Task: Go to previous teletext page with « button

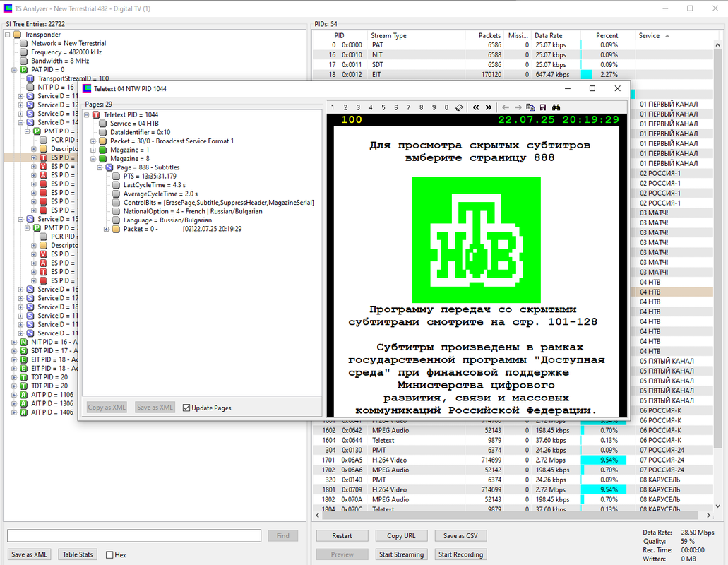Action: 476,107
